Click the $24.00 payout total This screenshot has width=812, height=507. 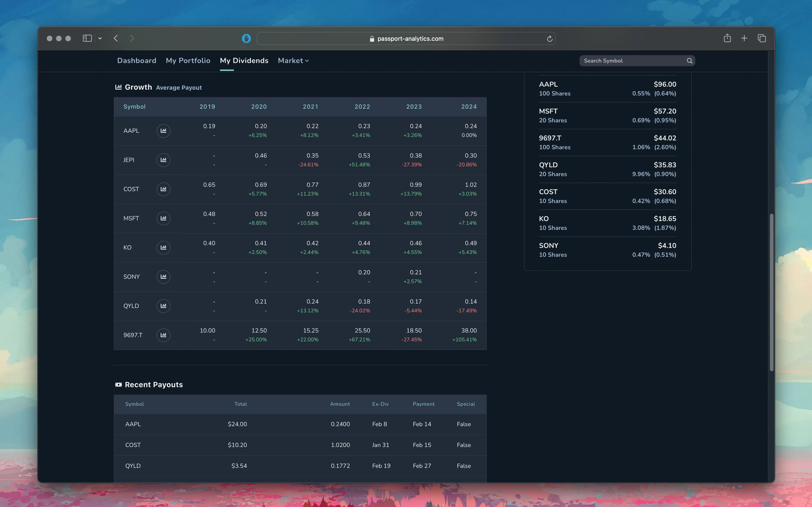(x=237, y=424)
